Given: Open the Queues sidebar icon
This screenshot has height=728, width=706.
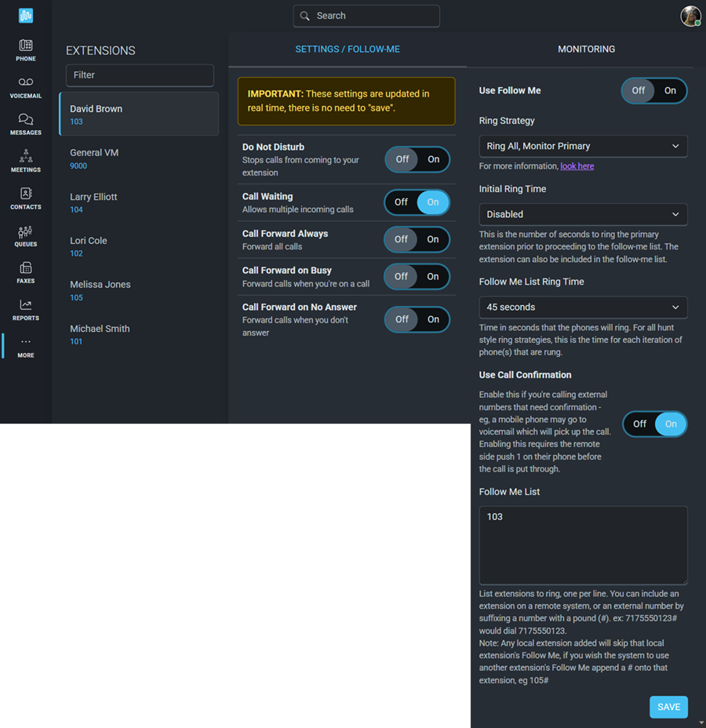Looking at the screenshot, I should (26, 235).
